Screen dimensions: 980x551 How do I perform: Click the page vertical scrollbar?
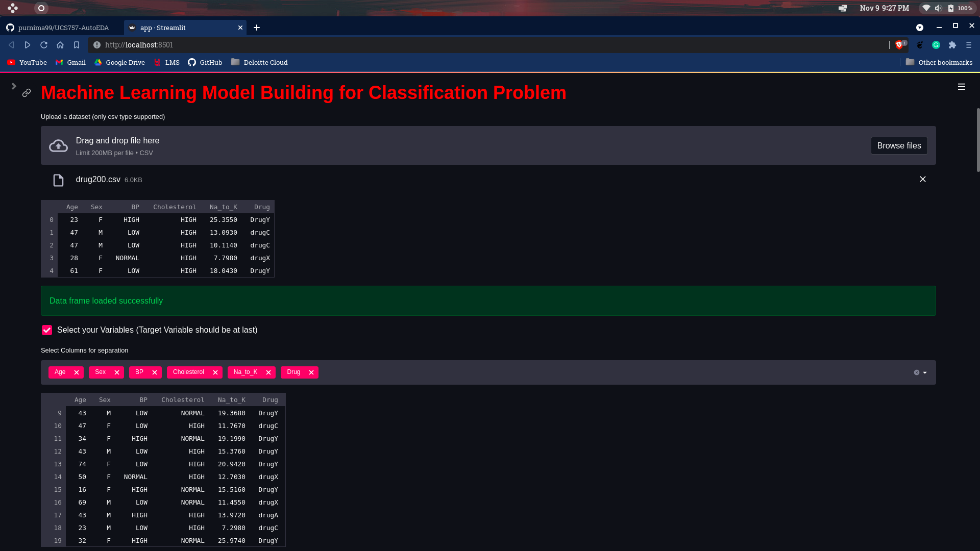pyautogui.click(x=977, y=140)
